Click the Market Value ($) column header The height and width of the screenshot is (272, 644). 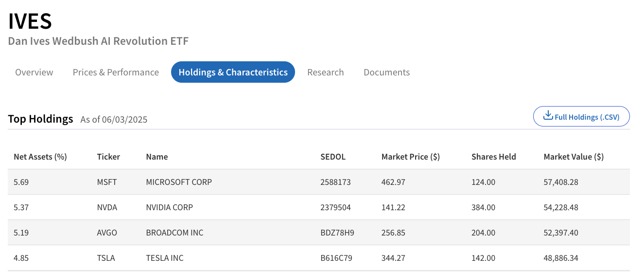coord(574,157)
